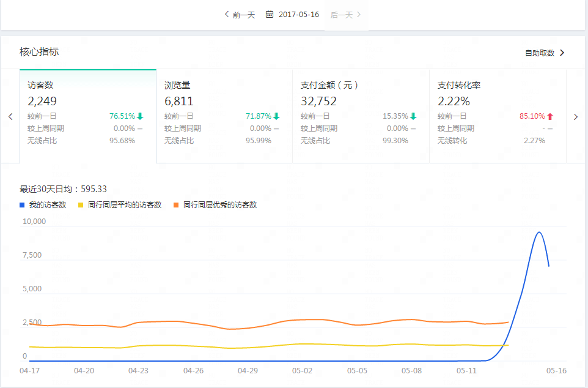Image resolution: width=588 pixels, height=388 pixels.
Task: Show more metrics with right arrow
Action: [576, 117]
